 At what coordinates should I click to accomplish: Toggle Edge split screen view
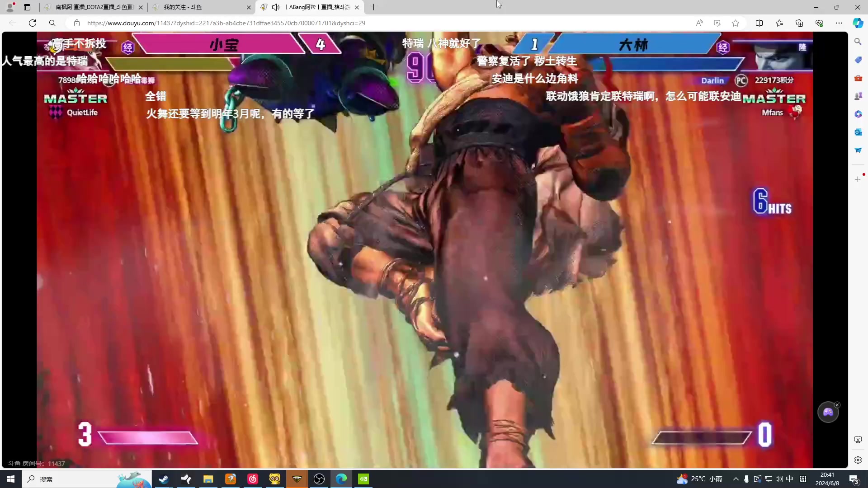pyautogui.click(x=759, y=23)
